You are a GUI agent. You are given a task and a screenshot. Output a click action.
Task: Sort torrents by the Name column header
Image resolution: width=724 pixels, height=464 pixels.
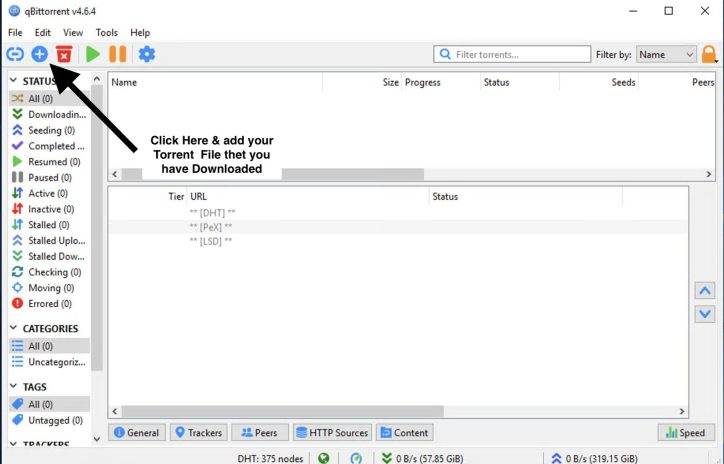215,82
